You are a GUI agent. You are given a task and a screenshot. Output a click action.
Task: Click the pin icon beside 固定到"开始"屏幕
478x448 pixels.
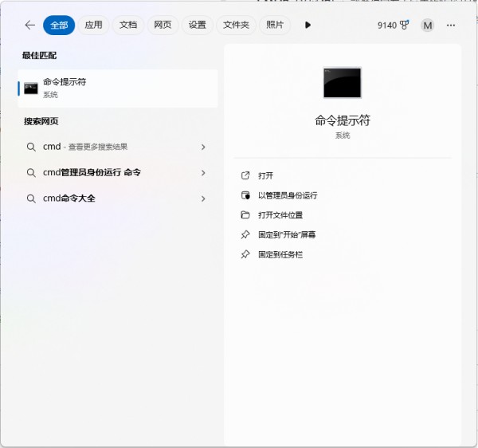(x=245, y=234)
